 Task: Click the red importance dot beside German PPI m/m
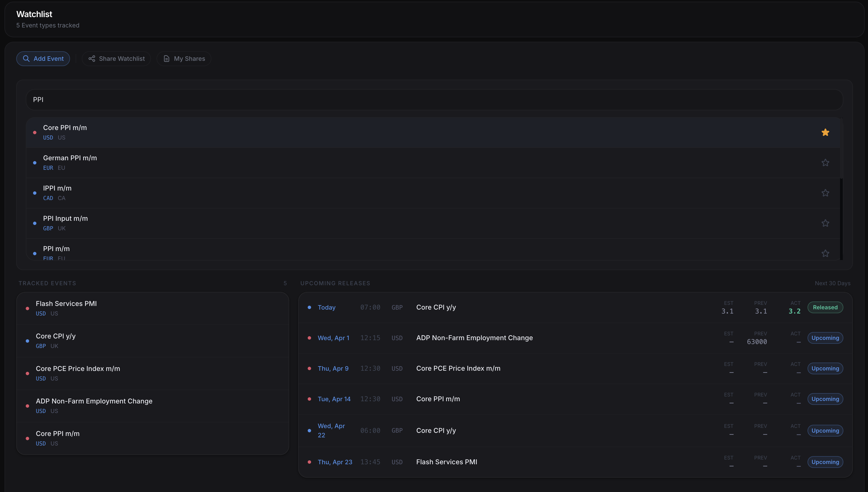coord(34,163)
